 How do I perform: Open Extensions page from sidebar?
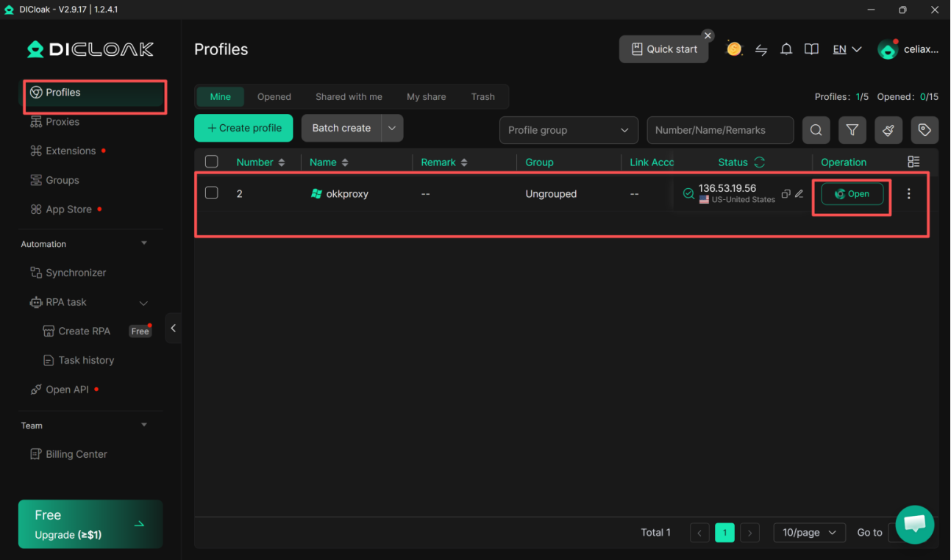click(x=64, y=151)
